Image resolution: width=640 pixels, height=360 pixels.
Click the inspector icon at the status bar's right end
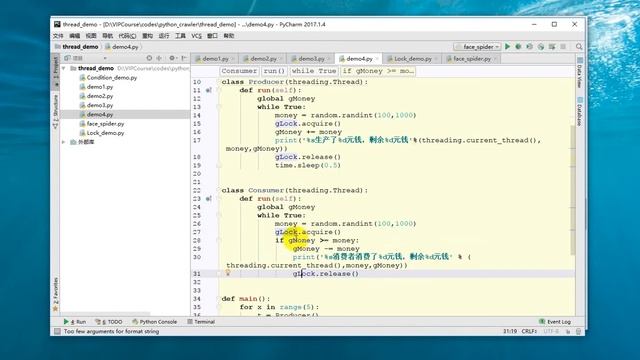pyautogui.click(x=578, y=331)
